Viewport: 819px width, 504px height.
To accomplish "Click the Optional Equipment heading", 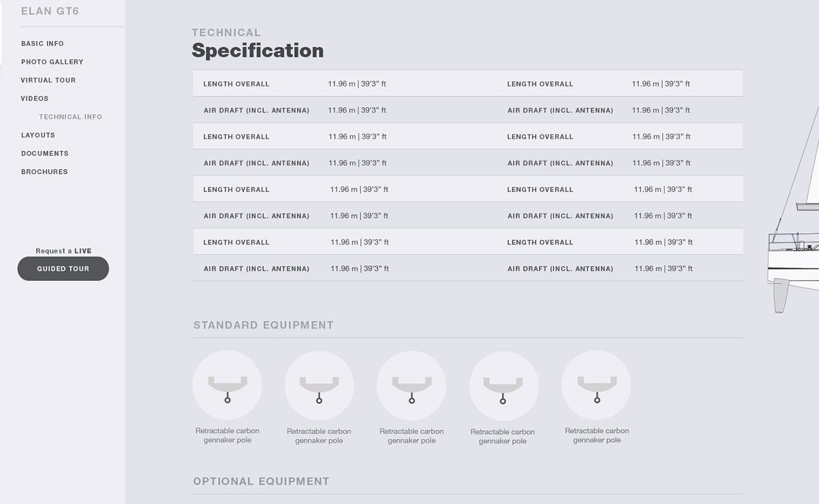I will 261,481.
